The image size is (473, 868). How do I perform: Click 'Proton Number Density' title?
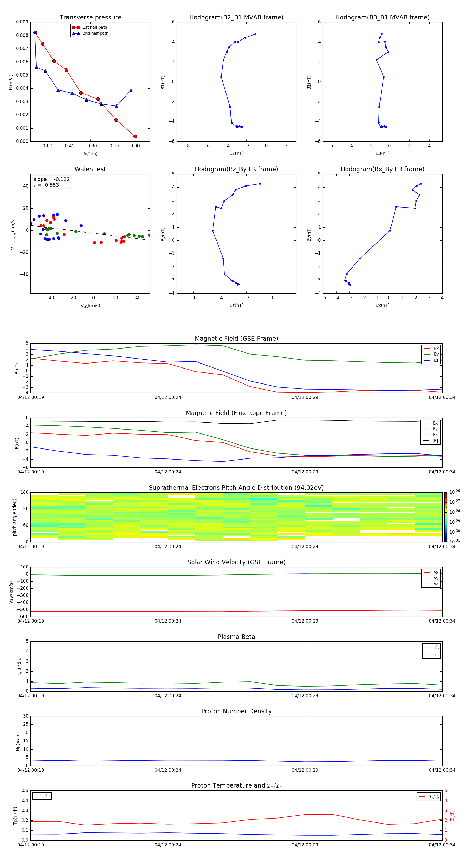[236, 711]
